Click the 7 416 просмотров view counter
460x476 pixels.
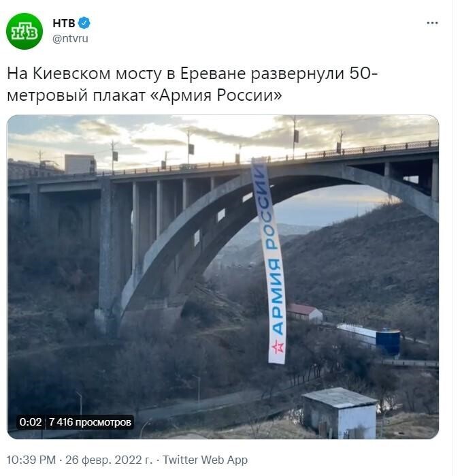pyautogui.click(x=90, y=422)
